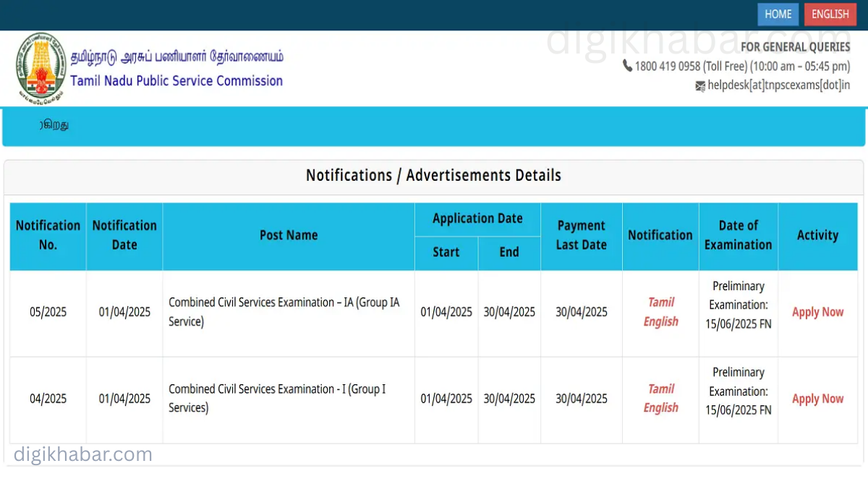The image size is (868, 492).
Task: Click the Payment Last Date column header
Action: tap(581, 235)
